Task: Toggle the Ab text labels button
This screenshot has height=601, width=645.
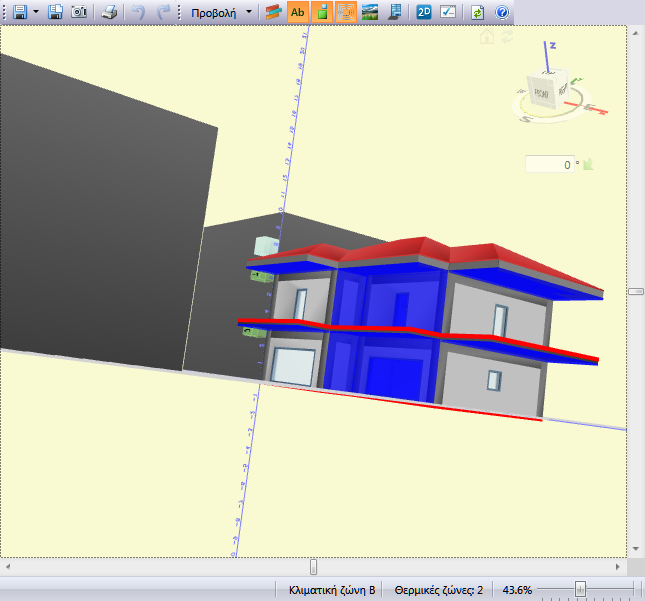Action: click(x=298, y=13)
